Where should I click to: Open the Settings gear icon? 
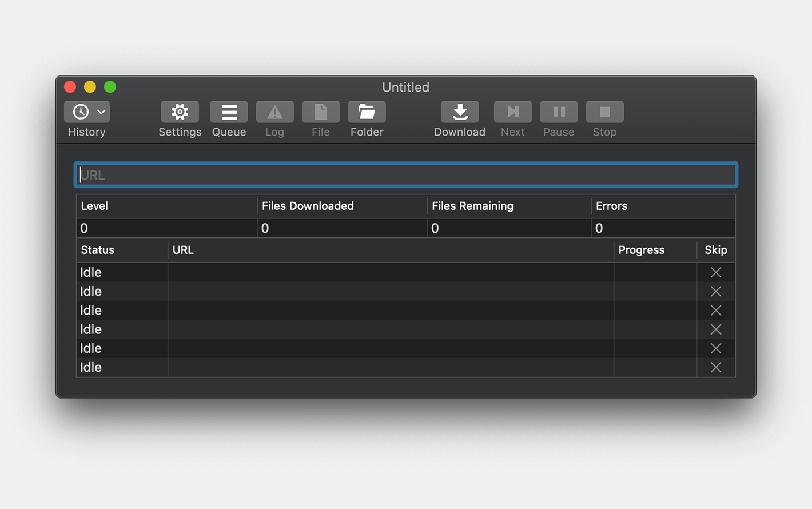180,112
